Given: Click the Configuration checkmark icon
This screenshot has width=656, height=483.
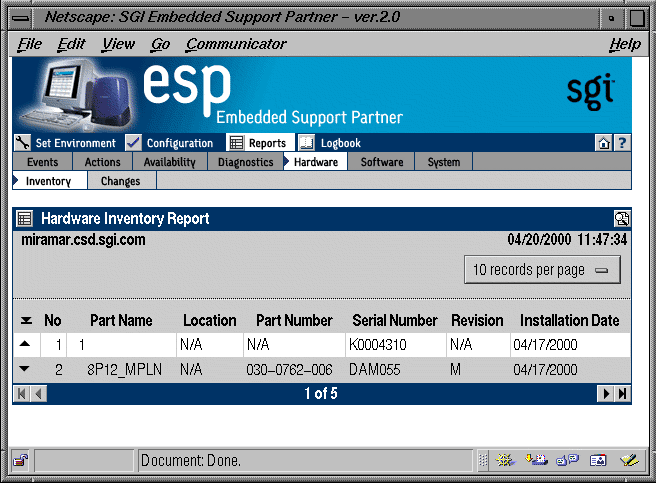Looking at the screenshot, I should coord(133,143).
